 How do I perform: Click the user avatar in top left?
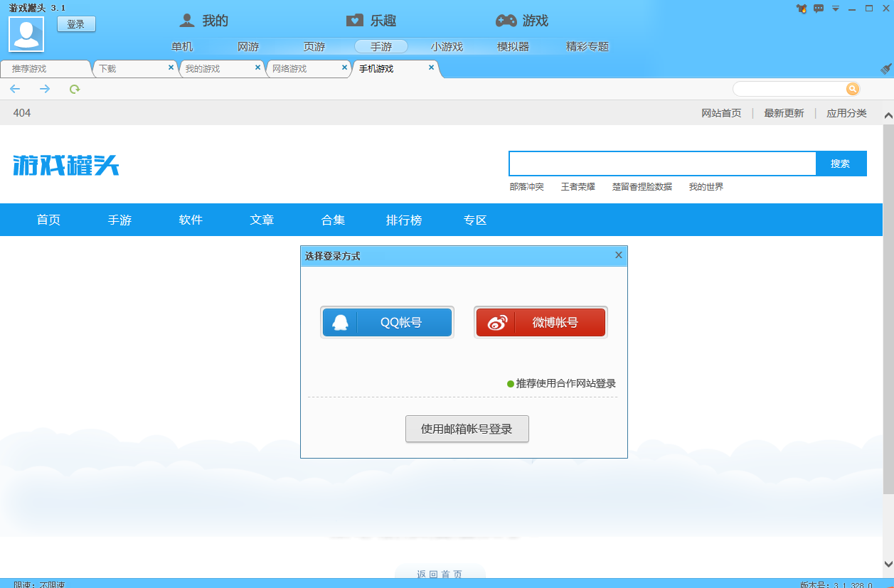[x=26, y=33]
